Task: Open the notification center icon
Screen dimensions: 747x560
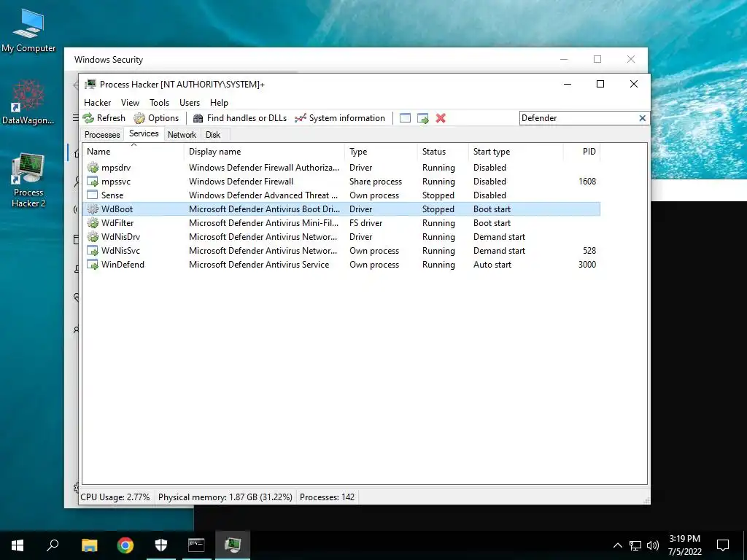Action: tap(723, 545)
